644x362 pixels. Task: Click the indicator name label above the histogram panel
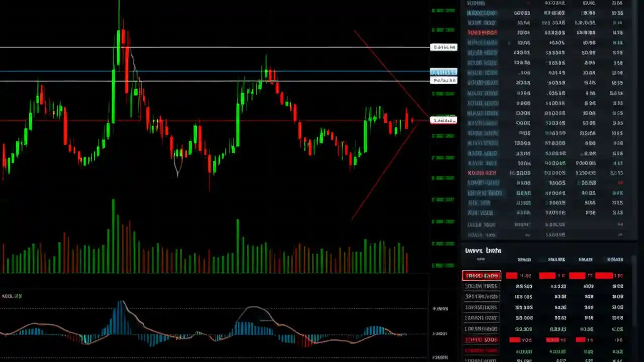coord(11,296)
